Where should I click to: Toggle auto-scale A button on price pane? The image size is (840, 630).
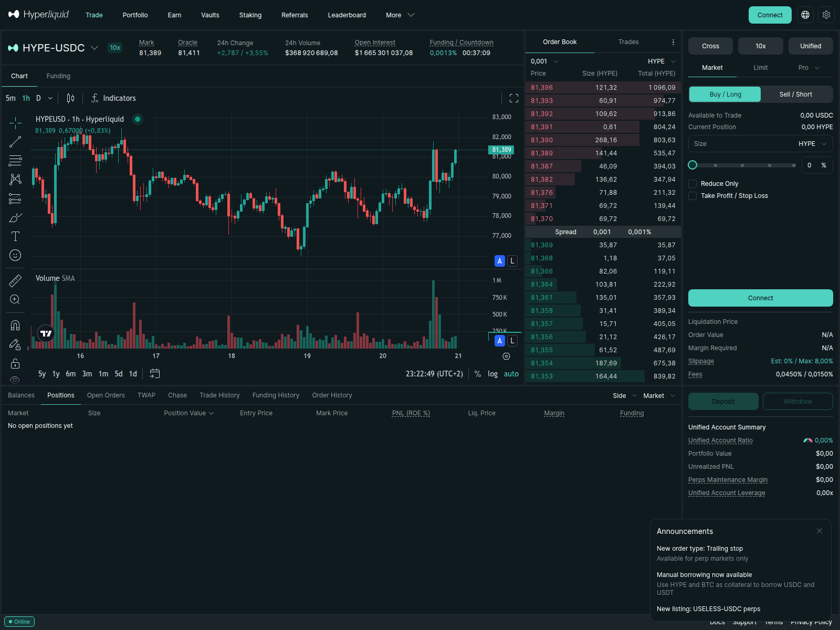[500, 261]
